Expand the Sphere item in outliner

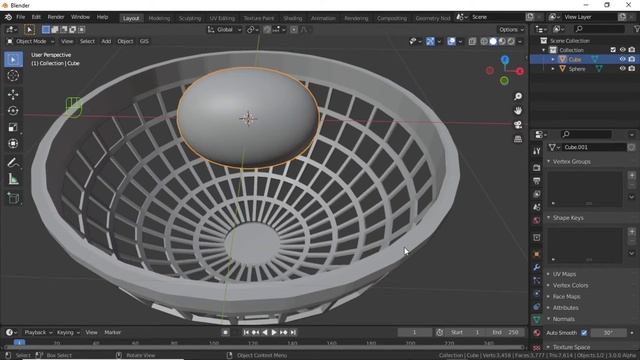tap(553, 69)
